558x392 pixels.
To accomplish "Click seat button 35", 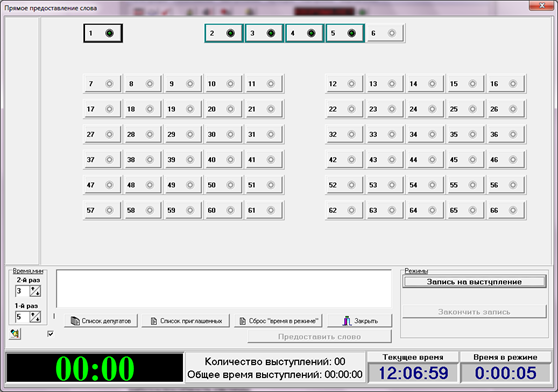I will click(465, 134).
